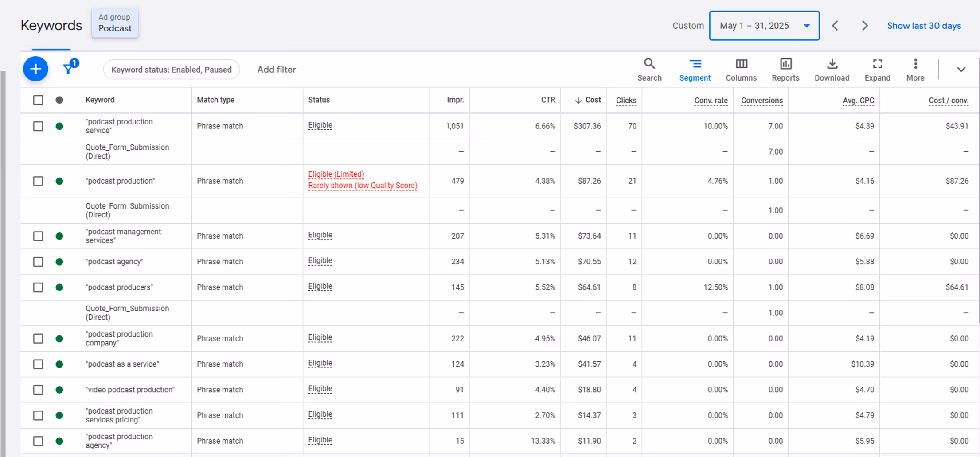Open the Columns settings icon
This screenshot has height=457, width=980.
click(x=741, y=69)
